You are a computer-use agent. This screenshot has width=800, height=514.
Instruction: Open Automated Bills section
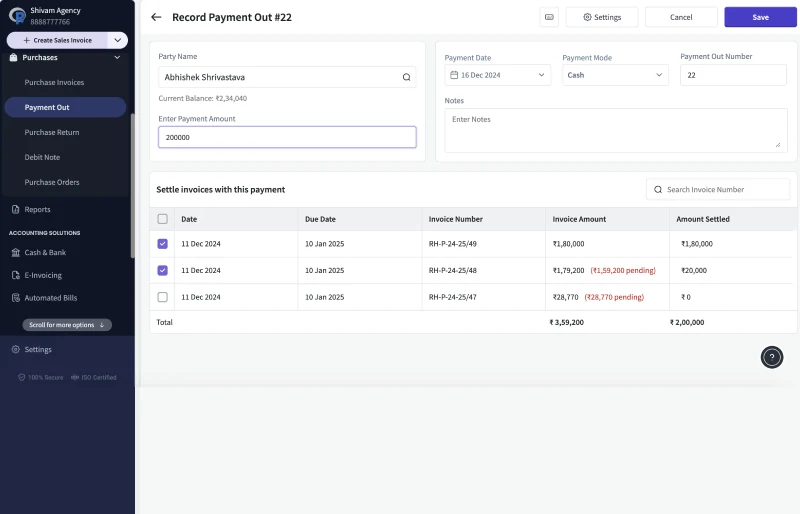tap(51, 298)
